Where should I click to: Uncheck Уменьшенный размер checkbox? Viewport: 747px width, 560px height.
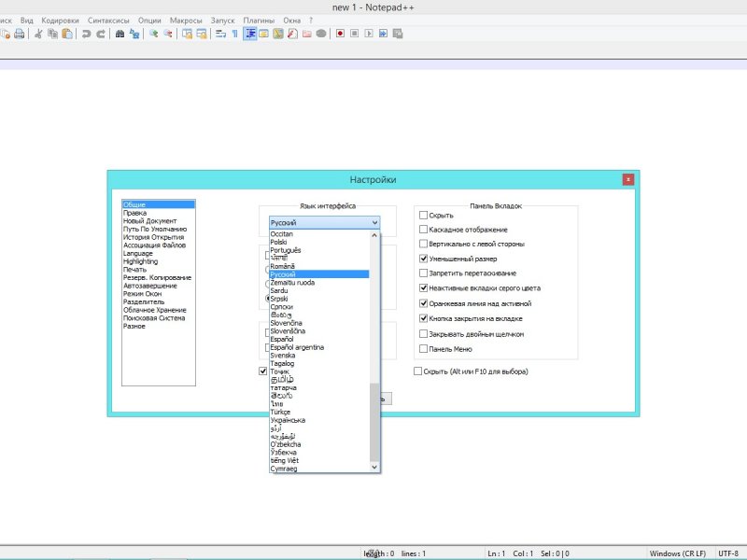pyautogui.click(x=423, y=259)
